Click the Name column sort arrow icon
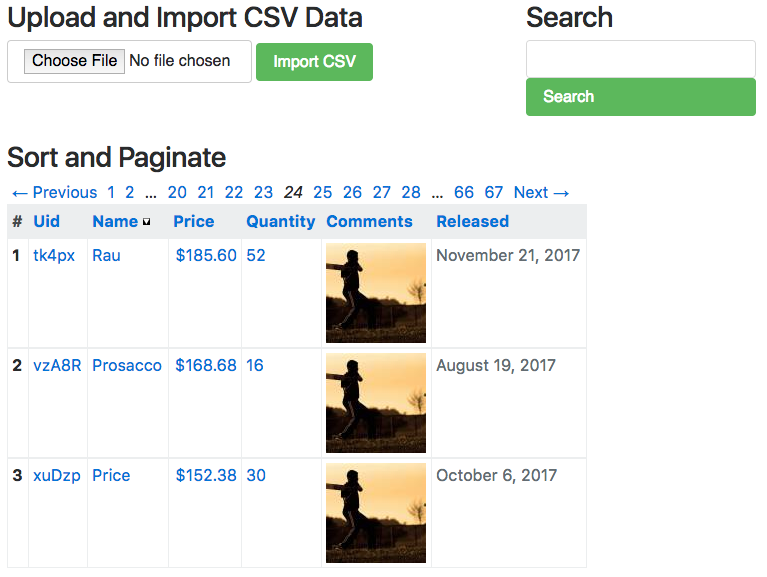This screenshot has height=577, width=767. point(146,222)
